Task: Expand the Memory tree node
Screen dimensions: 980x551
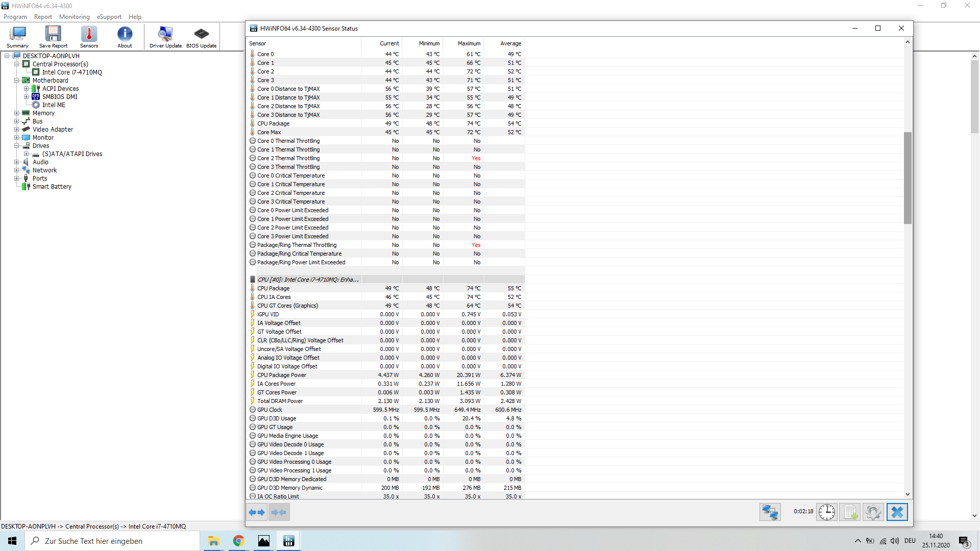Action: tap(17, 113)
